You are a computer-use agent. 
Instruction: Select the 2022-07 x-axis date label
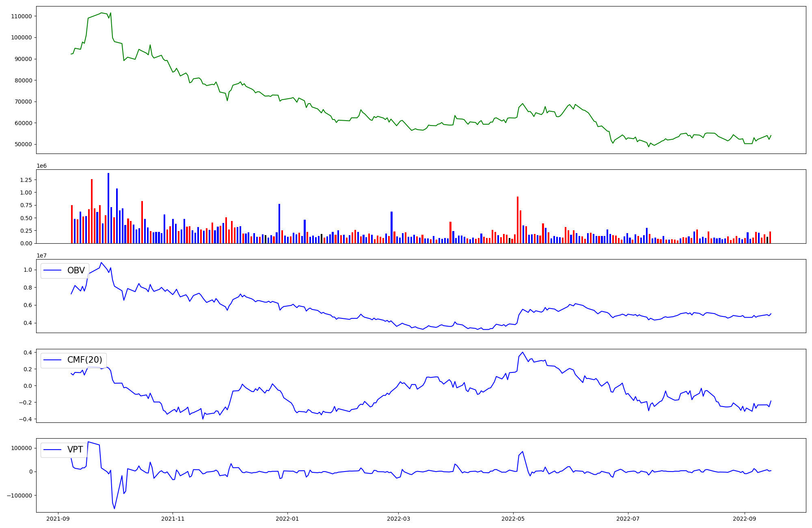coord(628,519)
